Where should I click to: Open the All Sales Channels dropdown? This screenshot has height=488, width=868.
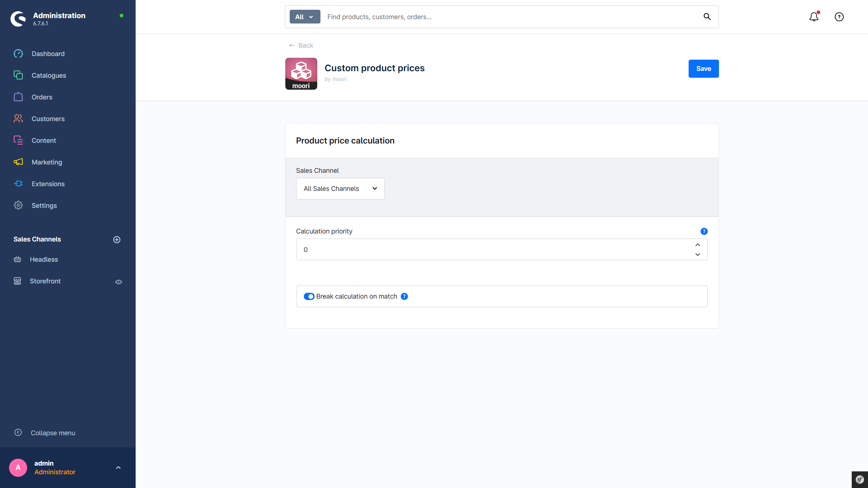[340, 188]
